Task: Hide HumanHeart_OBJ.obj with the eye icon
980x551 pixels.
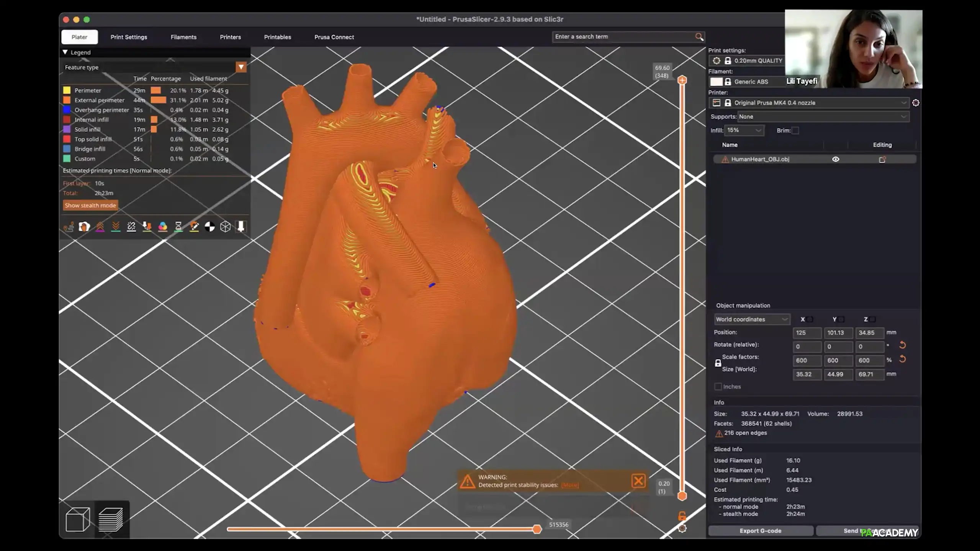Action: tap(836, 159)
